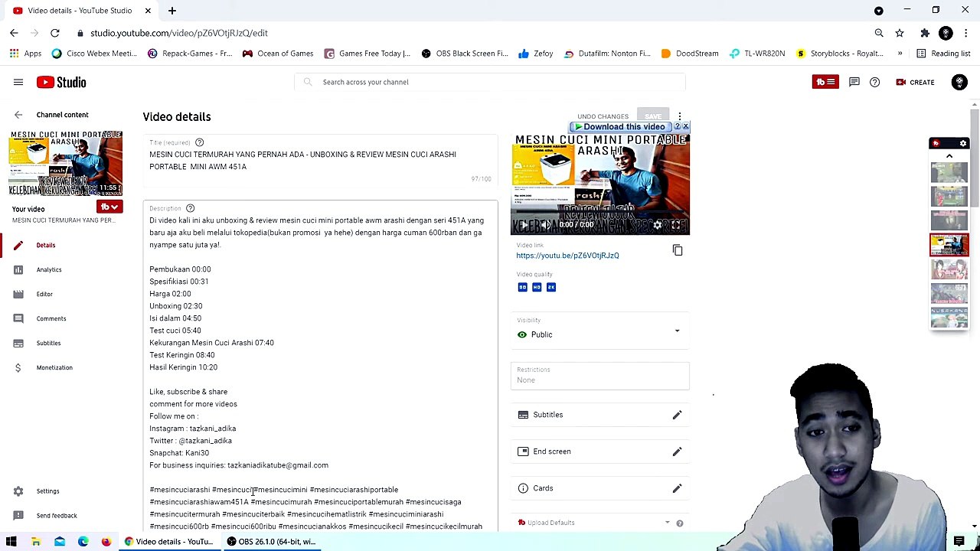Image resolution: width=980 pixels, height=551 pixels.
Task: Open the Mail app from the taskbar
Action: (59, 542)
